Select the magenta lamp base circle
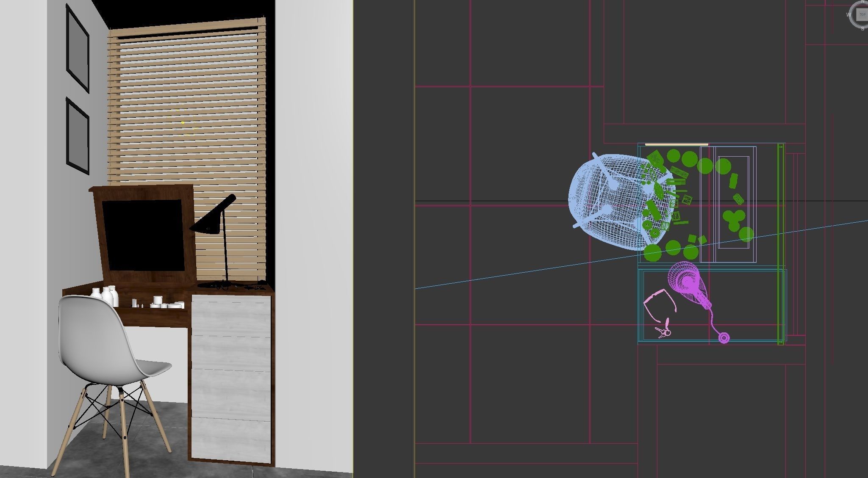The image size is (868, 478). [724, 337]
